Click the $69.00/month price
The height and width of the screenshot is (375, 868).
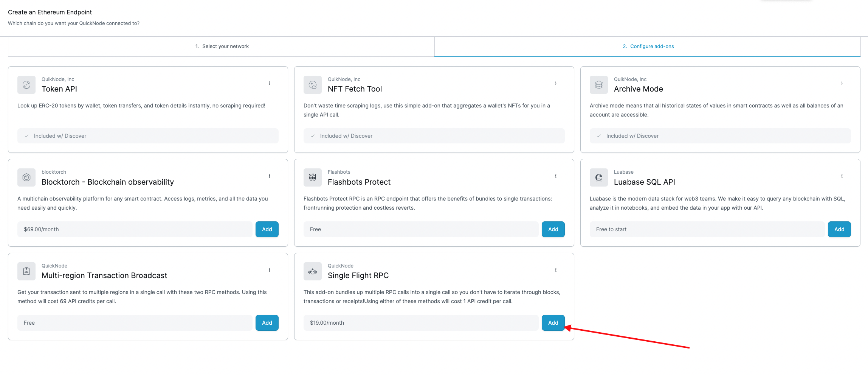(41, 229)
